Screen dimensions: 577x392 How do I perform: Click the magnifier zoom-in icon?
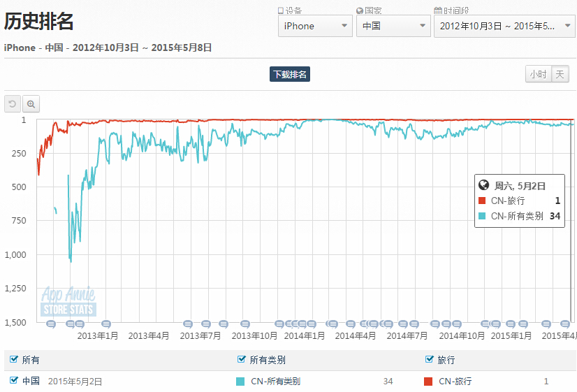coord(31,104)
